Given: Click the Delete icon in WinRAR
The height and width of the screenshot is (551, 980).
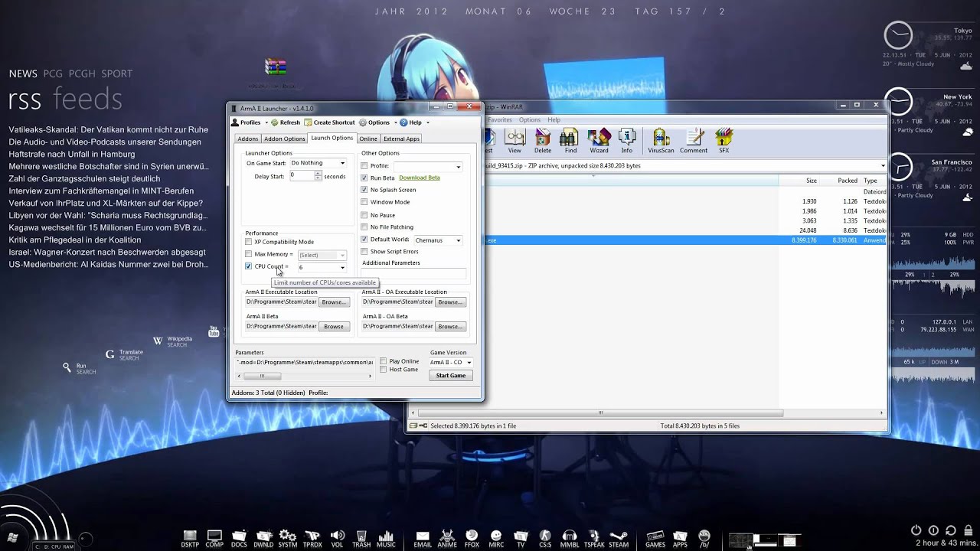Looking at the screenshot, I should (543, 140).
